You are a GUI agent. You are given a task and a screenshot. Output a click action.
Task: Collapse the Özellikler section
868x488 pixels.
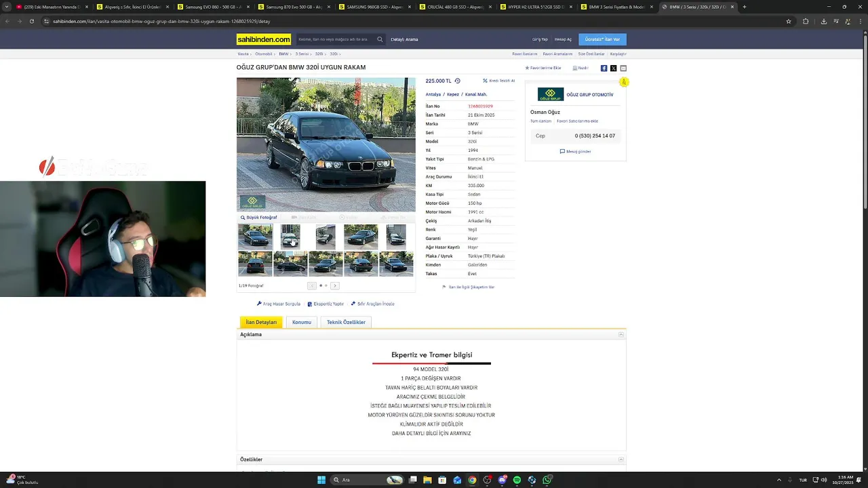tap(620, 460)
